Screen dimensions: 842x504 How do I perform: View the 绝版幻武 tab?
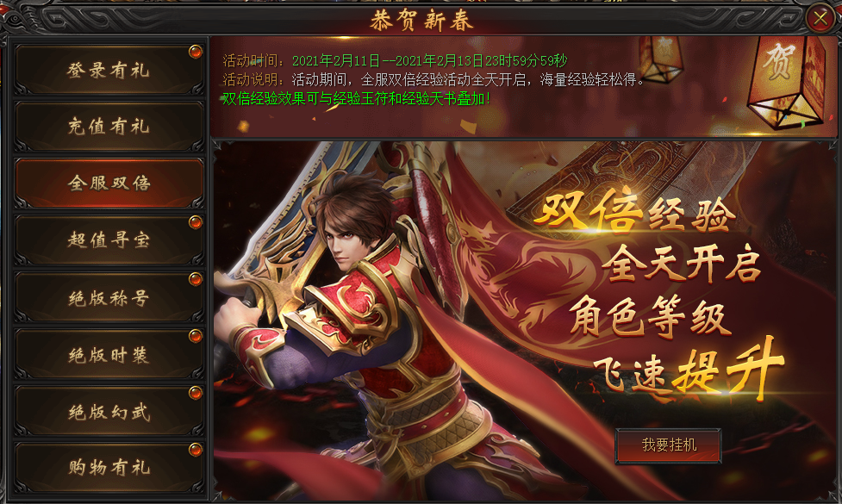click(109, 412)
